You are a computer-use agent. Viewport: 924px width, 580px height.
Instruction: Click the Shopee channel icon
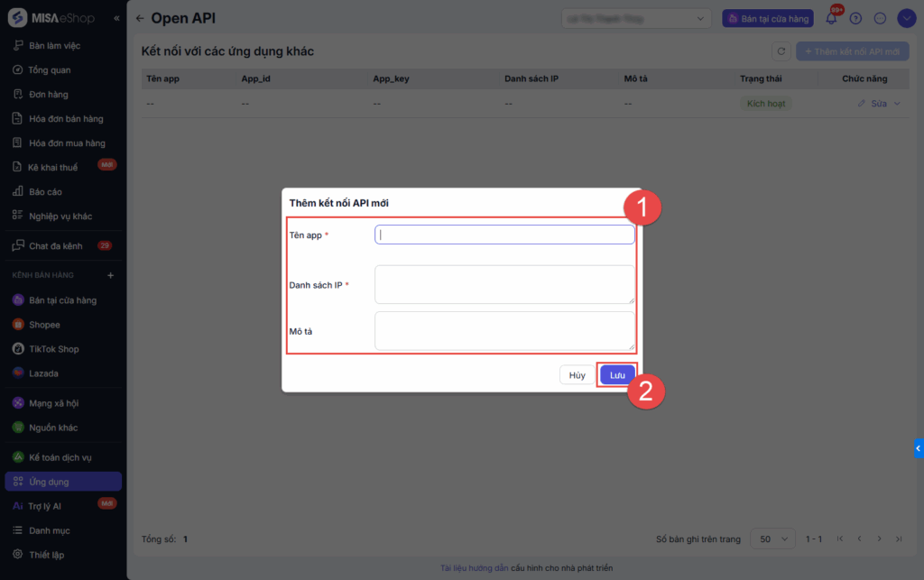[x=18, y=325]
